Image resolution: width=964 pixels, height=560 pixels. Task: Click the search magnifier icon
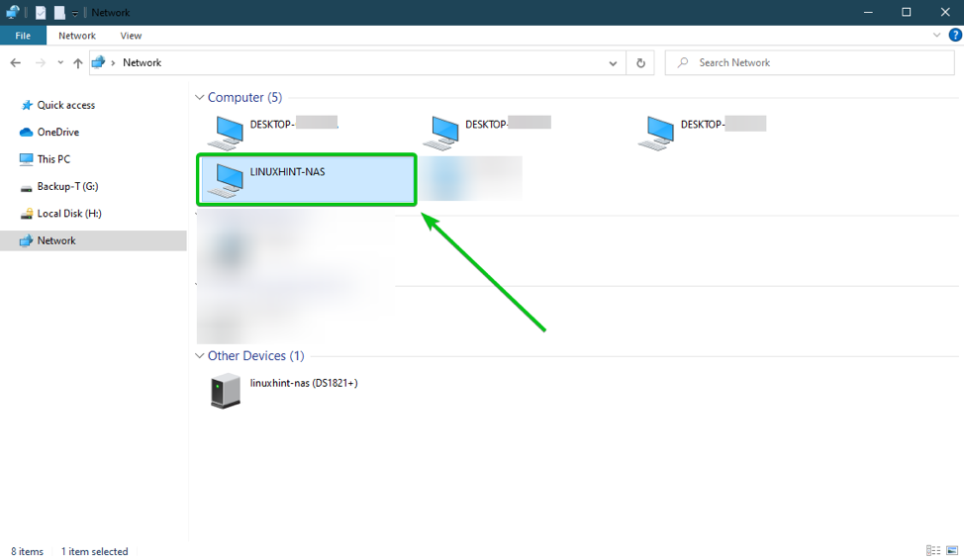[x=683, y=62]
